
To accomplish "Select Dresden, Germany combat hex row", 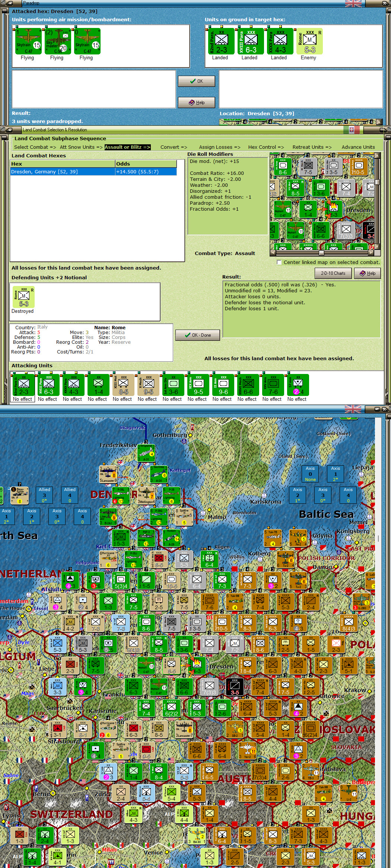I will pos(93,172).
